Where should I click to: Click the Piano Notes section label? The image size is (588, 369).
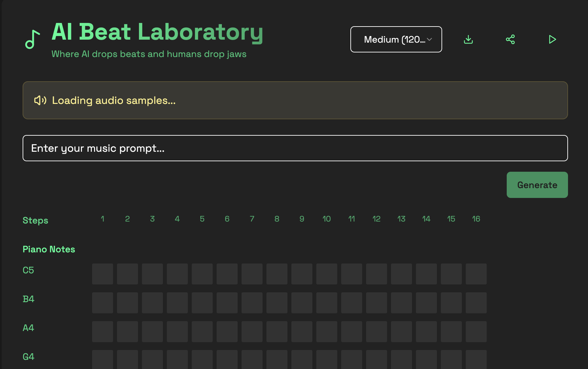tap(49, 249)
